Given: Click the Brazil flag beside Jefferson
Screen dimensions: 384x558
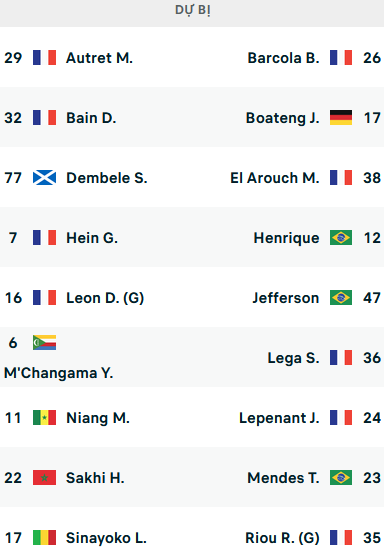Looking at the screenshot, I should pyautogui.click(x=341, y=298).
